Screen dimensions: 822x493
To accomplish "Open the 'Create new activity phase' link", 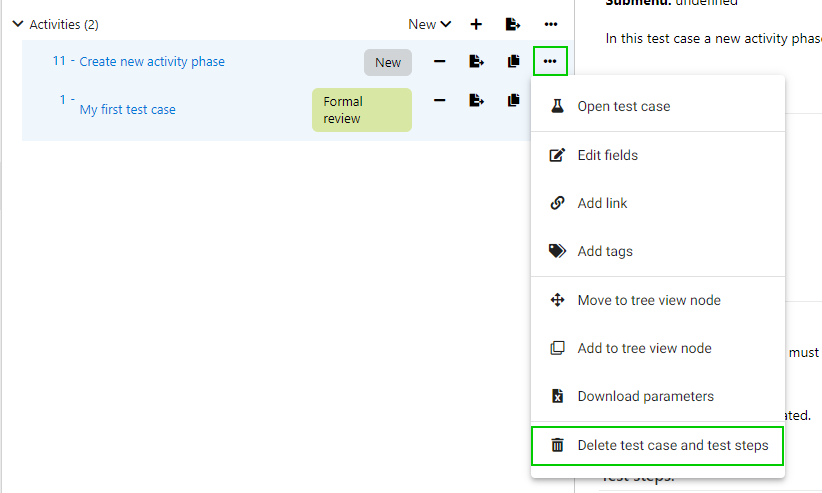I will [152, 61].
